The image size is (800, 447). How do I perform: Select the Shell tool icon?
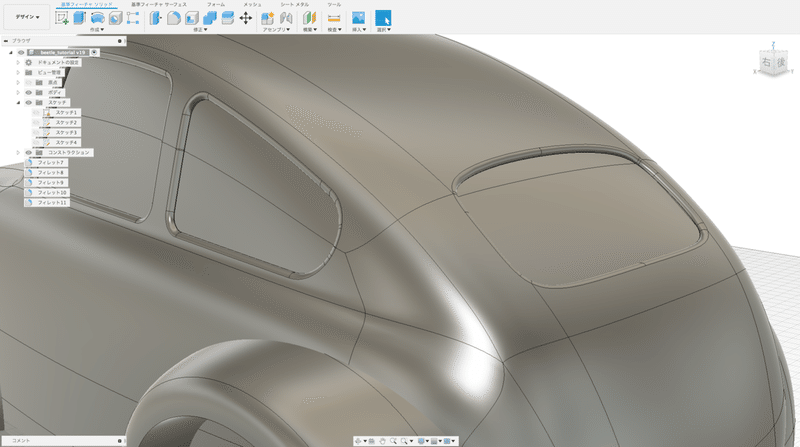[x=192, y=18]
